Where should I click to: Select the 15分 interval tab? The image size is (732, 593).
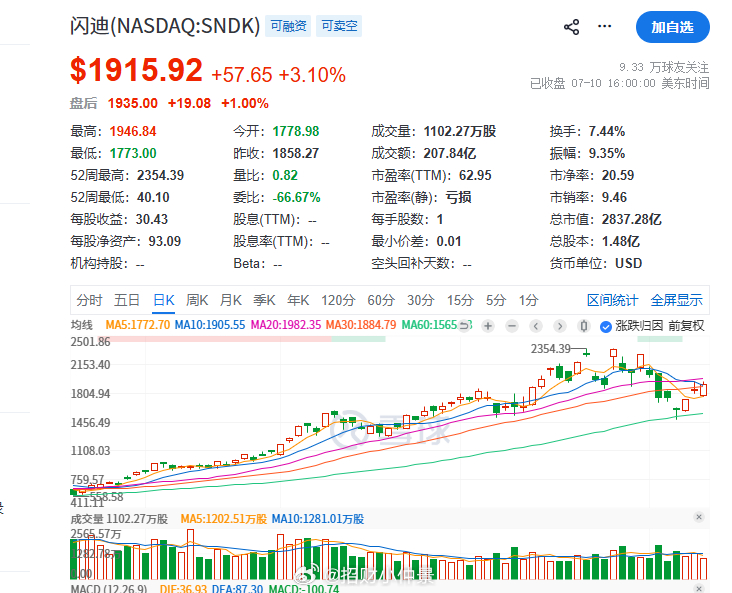[x=460, y=300]
